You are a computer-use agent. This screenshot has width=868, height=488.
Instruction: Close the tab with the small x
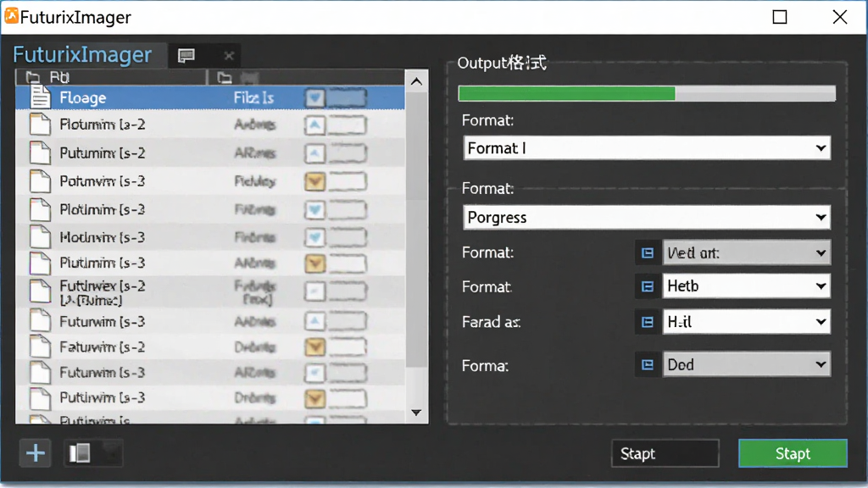pyautogui.click(x=229, y=55)
